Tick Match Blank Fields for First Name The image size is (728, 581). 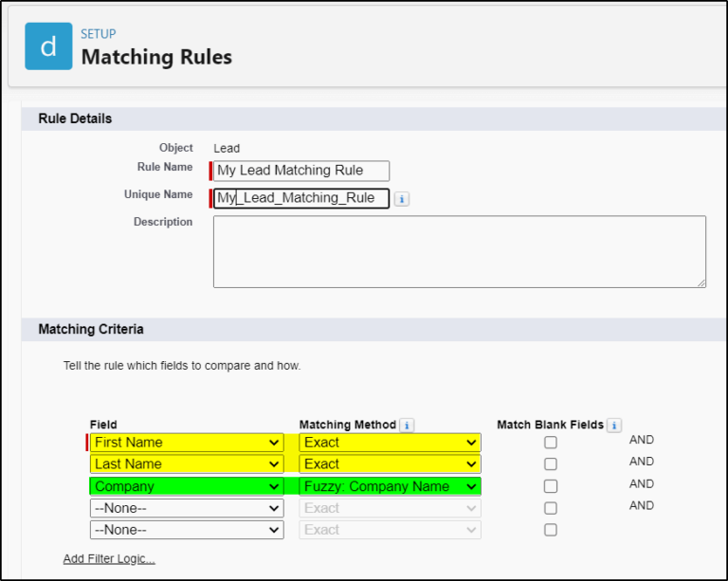pos(551,443)
